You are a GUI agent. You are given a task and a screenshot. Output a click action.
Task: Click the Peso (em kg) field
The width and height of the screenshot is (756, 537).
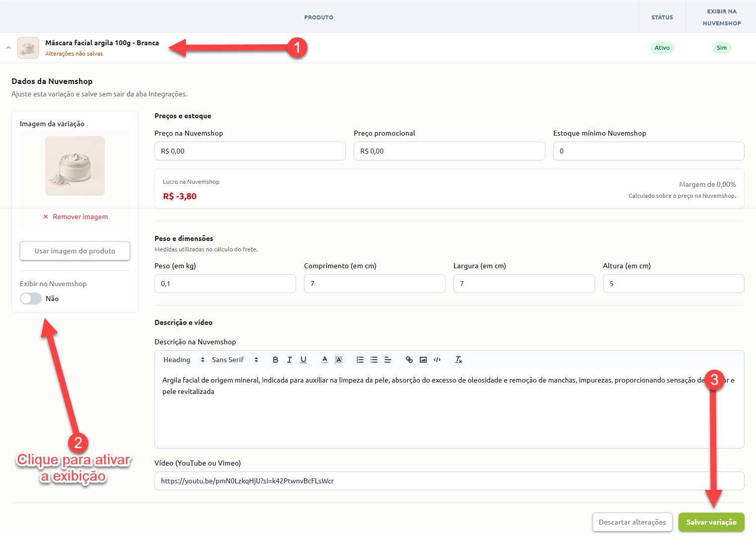(x=225, y=284)
